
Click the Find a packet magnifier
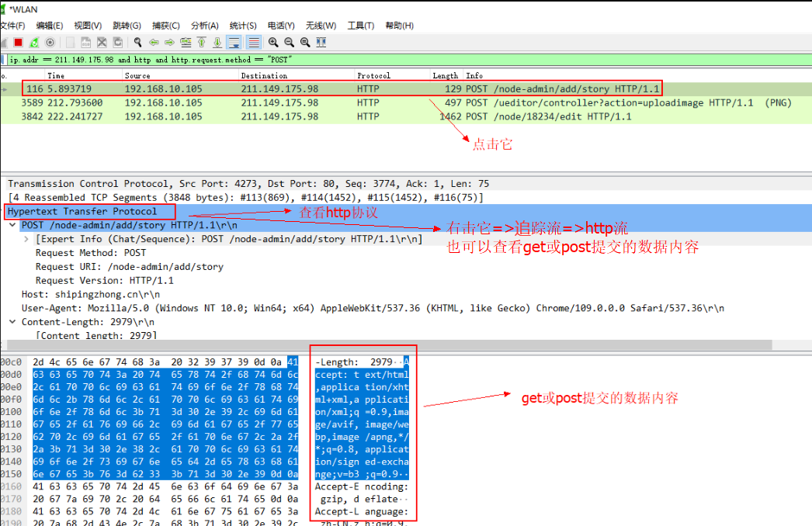tap(137, 43)
